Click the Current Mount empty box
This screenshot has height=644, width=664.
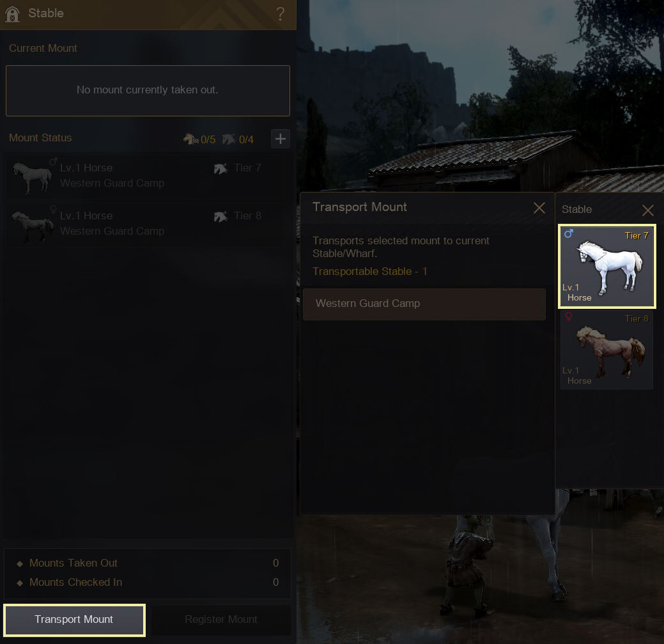click(x=148, y=91)
